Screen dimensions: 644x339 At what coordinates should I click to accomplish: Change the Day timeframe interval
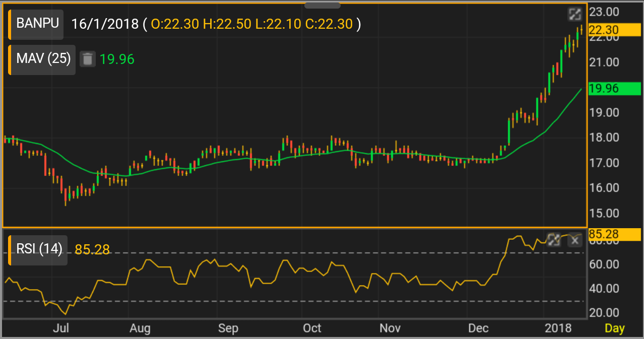pos(615,328)
